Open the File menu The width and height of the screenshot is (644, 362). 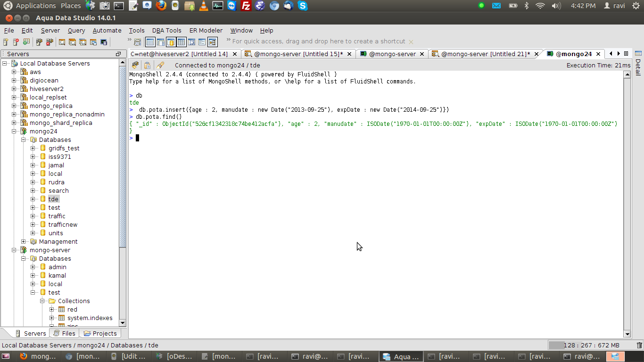9,31
